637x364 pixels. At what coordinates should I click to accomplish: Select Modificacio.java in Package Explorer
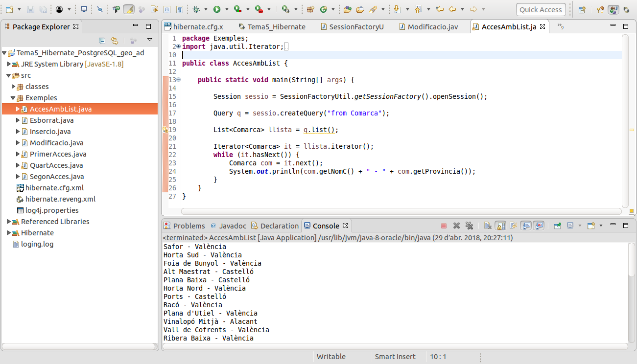[x=56, y=143]
